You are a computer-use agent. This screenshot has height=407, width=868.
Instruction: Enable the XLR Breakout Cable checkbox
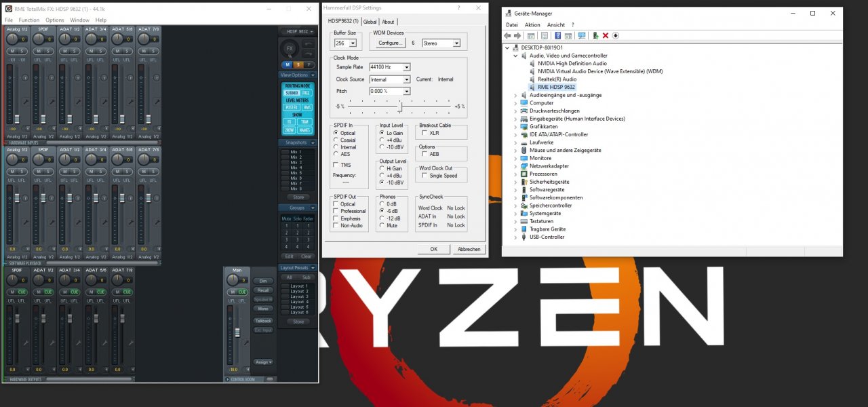coord(425,133)
